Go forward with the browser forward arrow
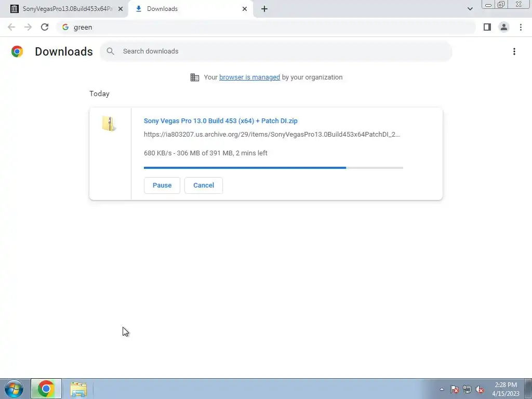 tap(28, 27)
